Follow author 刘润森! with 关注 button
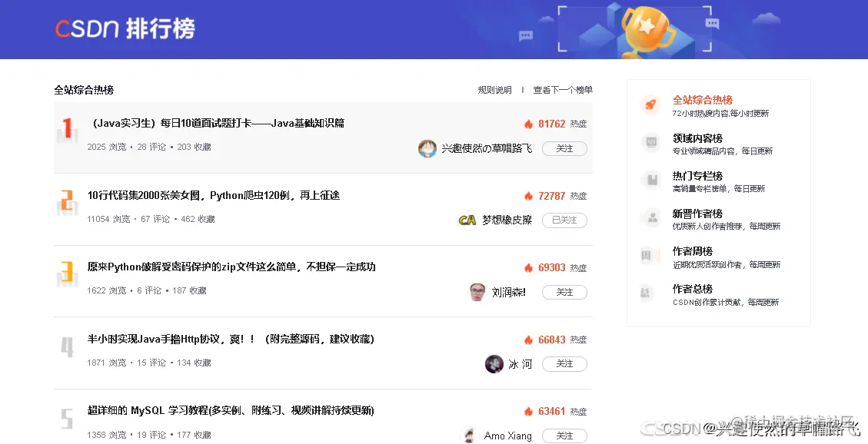 [564, 292]
